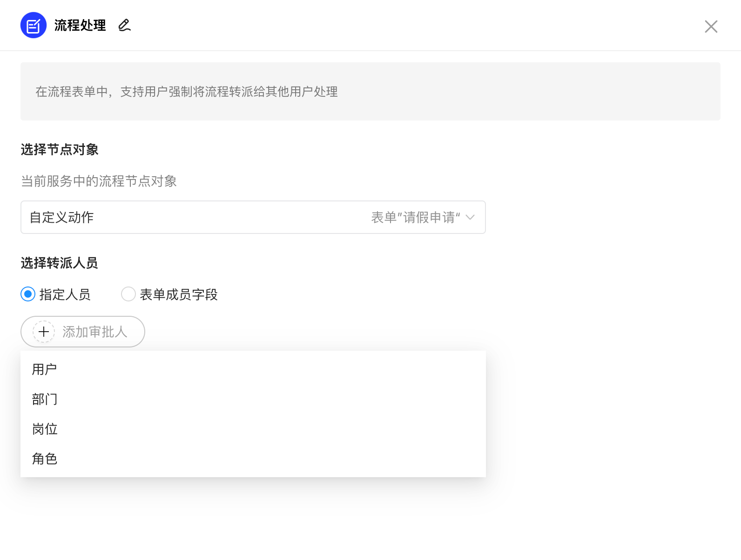Click the 当前服务中的流程节点对象 hint text
The height and width of the screenshot is (560, 741).
(x=99, y=181)
